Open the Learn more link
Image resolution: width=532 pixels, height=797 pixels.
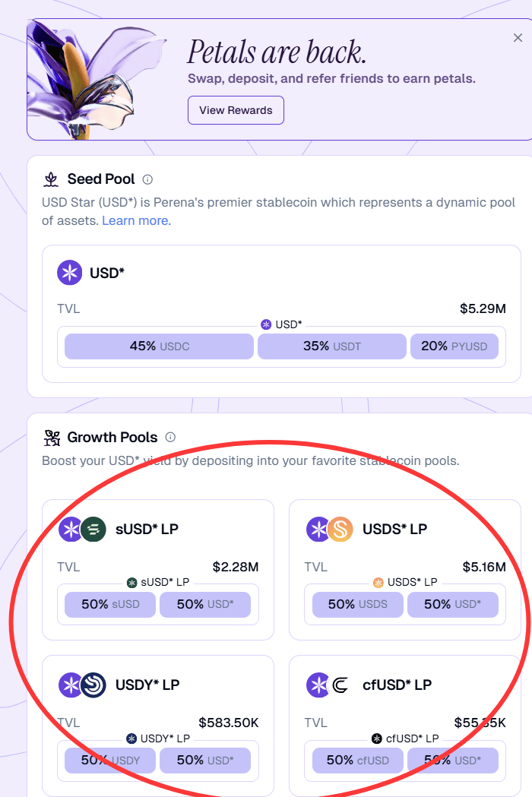136,220
